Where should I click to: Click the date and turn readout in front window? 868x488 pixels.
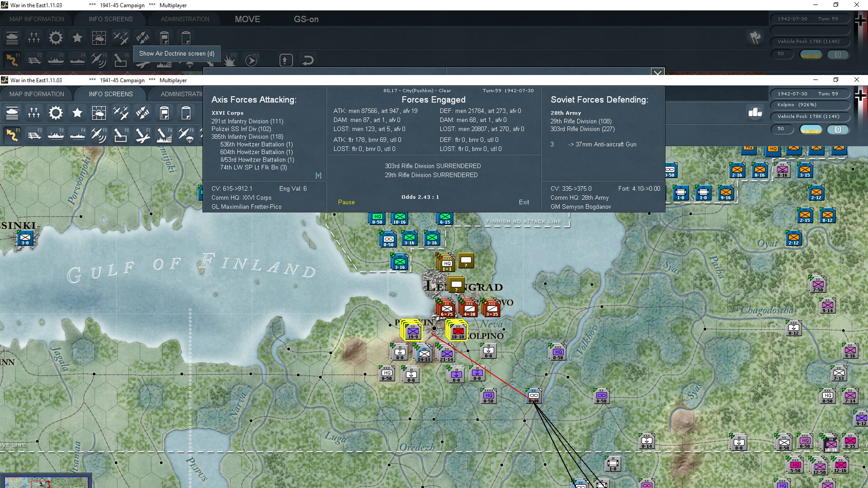[809, 94]
